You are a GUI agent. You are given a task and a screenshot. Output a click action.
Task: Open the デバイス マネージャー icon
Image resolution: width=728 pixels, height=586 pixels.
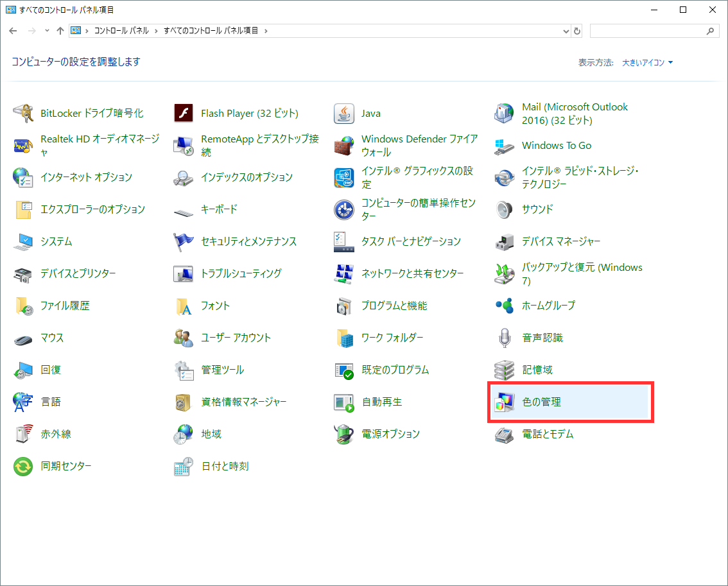505,242
